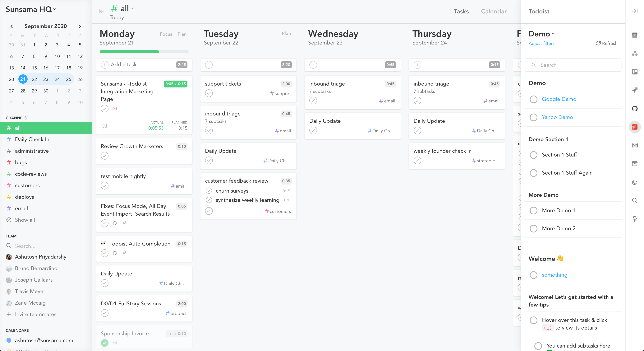The height and width of the screenshot is (351, 644).
Task: Click Plan link on Tuesday
Action: click(x=286, y=33)
